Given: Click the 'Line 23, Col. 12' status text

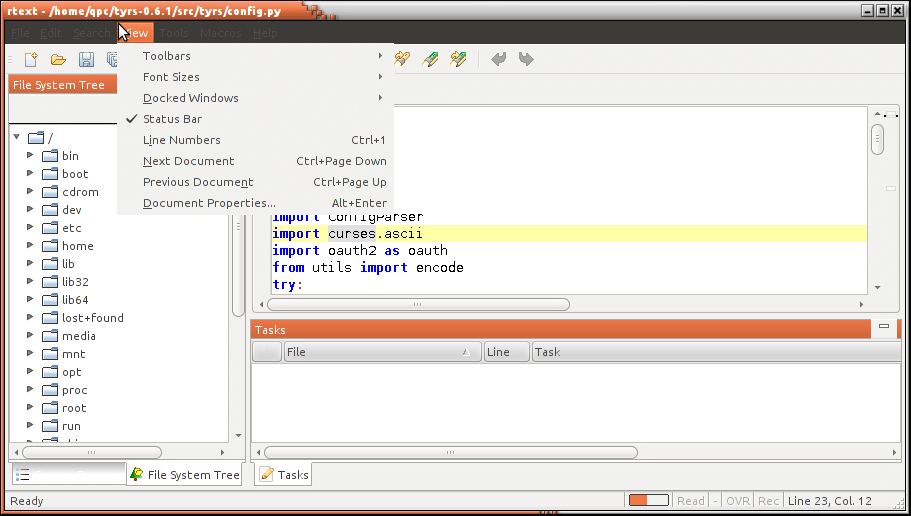Looking at the screenshot, I should (830, 501).
